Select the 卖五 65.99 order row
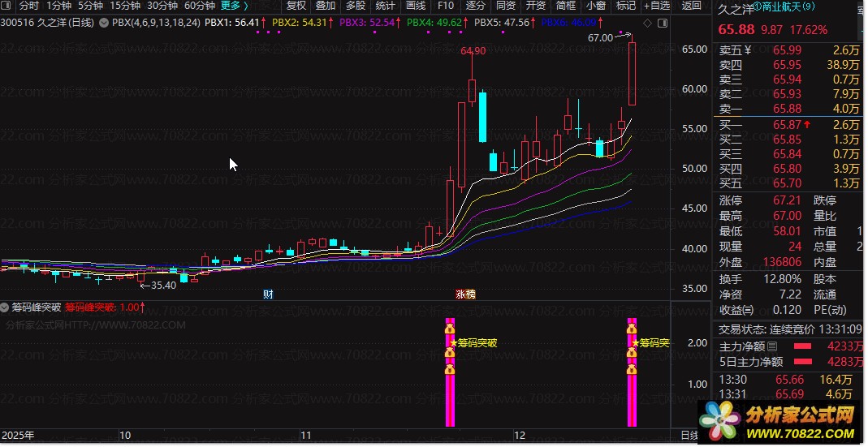Image resolution: width=868 pixels, height=447 pixels. click(x=789, y=50)
